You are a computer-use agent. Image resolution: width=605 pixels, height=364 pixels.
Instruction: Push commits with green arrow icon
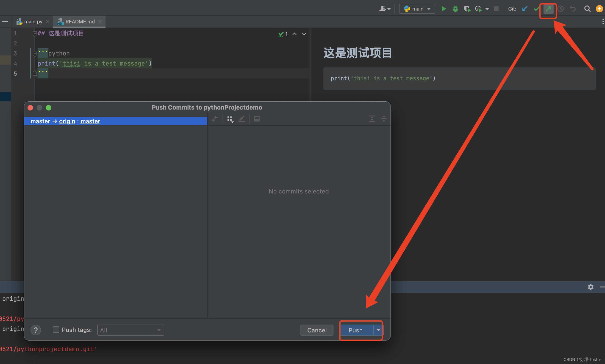pos(548,9)
